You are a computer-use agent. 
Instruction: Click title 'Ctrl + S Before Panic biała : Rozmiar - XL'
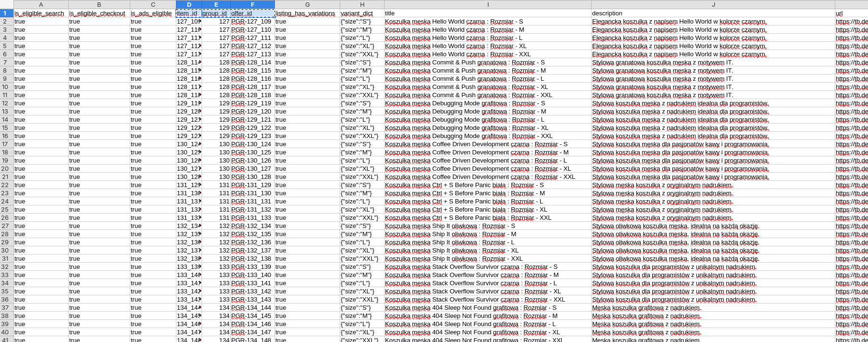(x=488, y=210)
